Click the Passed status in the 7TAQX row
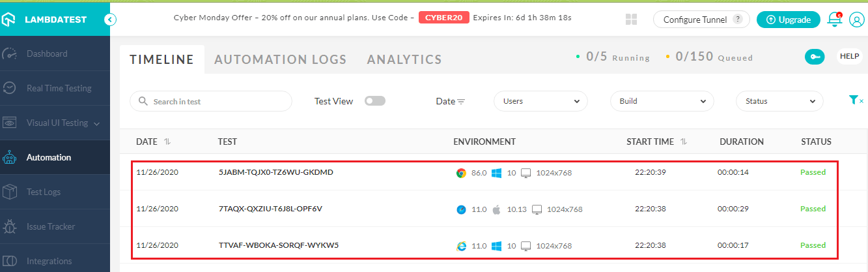The width and height of the screenshot is (868, 272). pyautogui.click(x=813, y=209)
